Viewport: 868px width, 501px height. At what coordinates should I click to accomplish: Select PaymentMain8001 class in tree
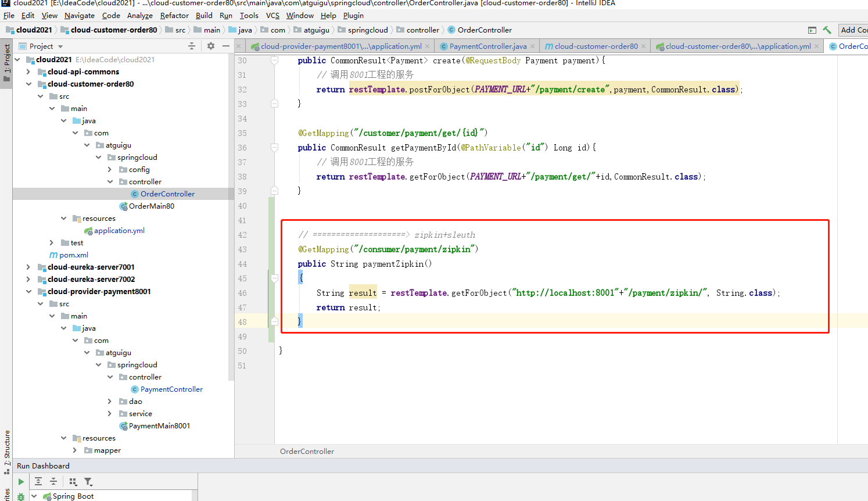(x=159, y=426)
